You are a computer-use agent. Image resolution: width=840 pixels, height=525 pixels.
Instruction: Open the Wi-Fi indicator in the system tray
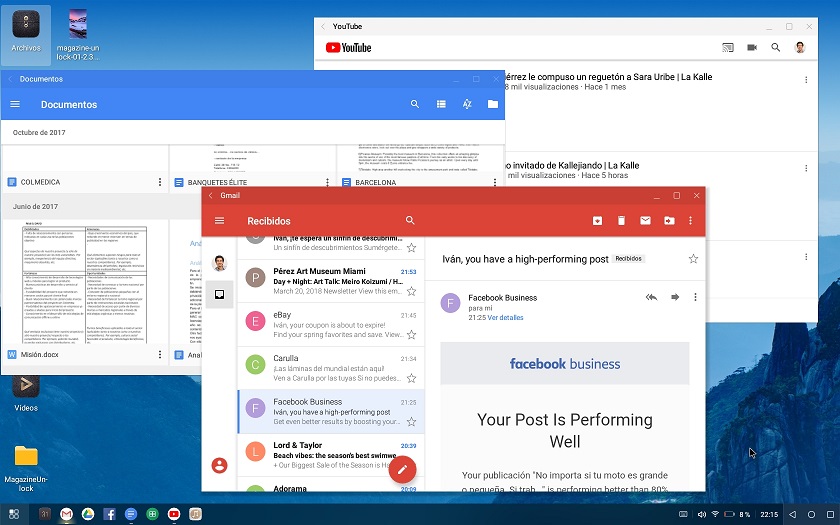click(x=715, y=514)
